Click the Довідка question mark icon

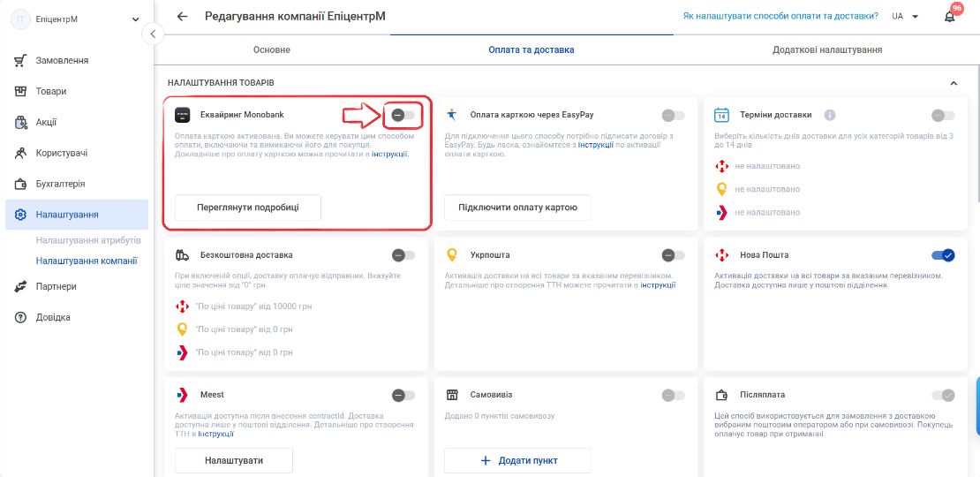point(20,317)
